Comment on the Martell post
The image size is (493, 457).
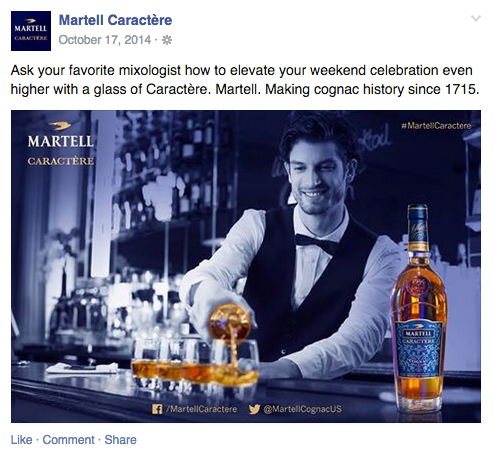pos(68,440)
